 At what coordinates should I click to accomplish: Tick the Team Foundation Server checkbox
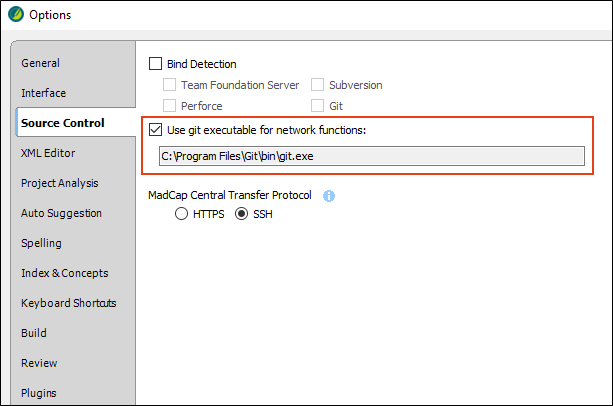pyautogui.click(x=169, y=84)
